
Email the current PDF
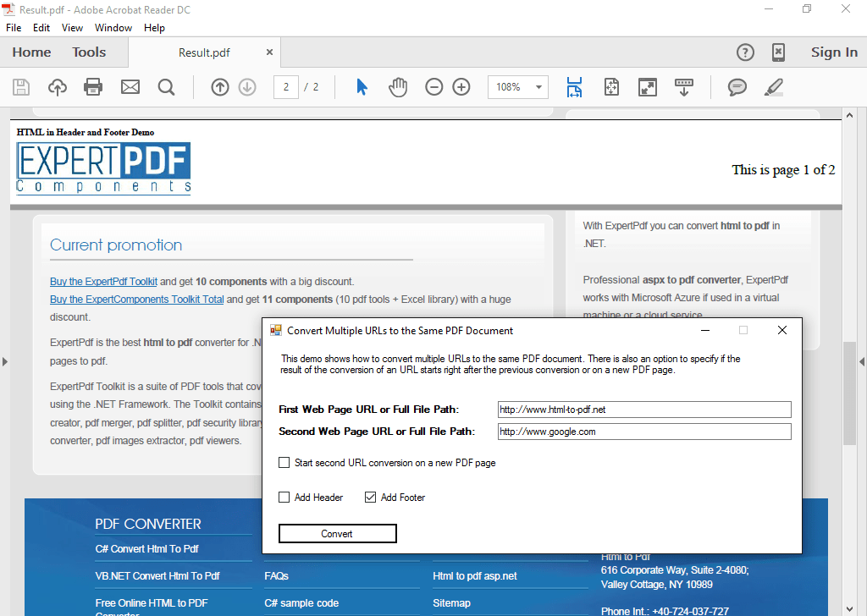tap(130, 86)
